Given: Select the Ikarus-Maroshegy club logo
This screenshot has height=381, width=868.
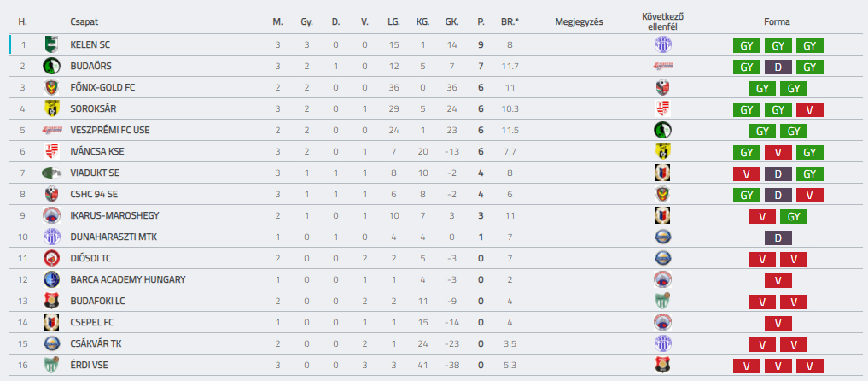Looking at the screenshot, I should coord(51,215).
